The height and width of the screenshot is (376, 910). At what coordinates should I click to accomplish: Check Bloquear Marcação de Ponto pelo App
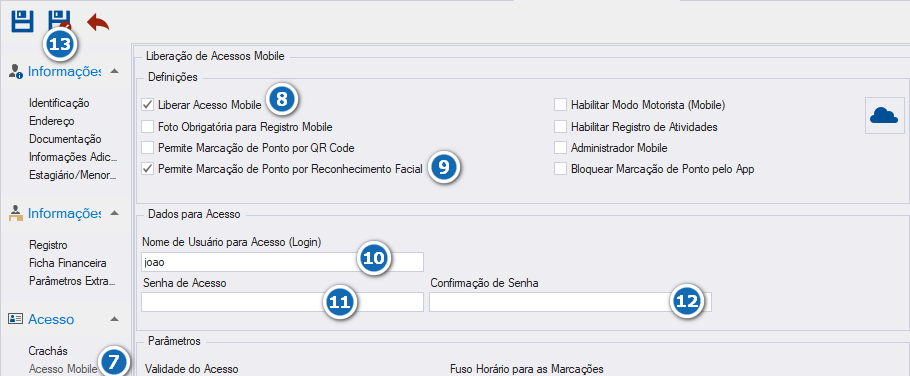560,169
